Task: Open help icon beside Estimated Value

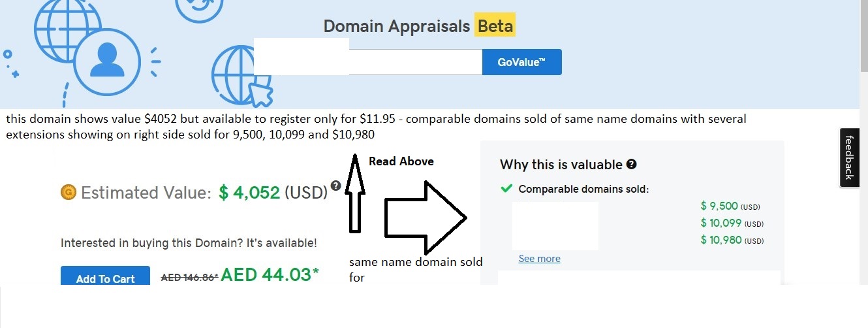Action: 336,186
